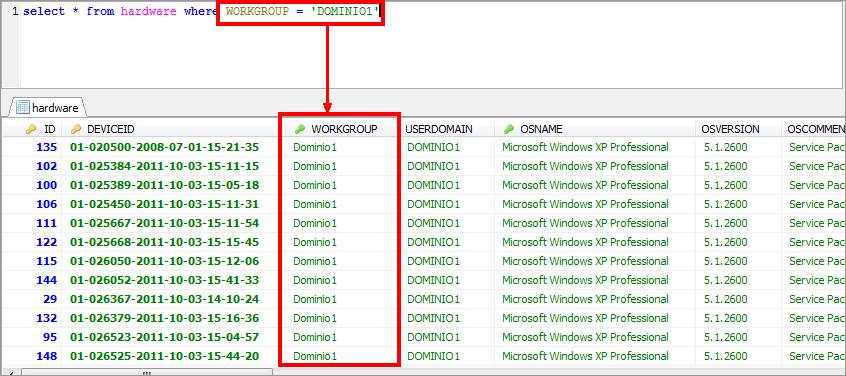This screenshot has height=376, width=846.
Task: Select ID cell 29
Action: pos(50,299)
